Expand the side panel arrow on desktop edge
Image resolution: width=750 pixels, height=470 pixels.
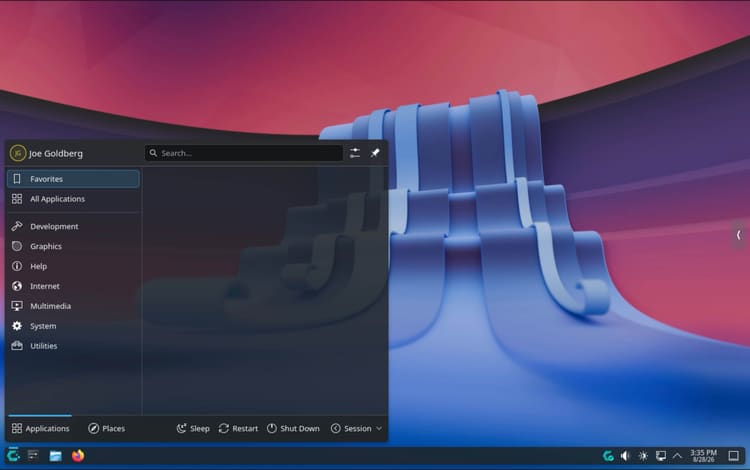pyautogui.click(x=739, y=235)
